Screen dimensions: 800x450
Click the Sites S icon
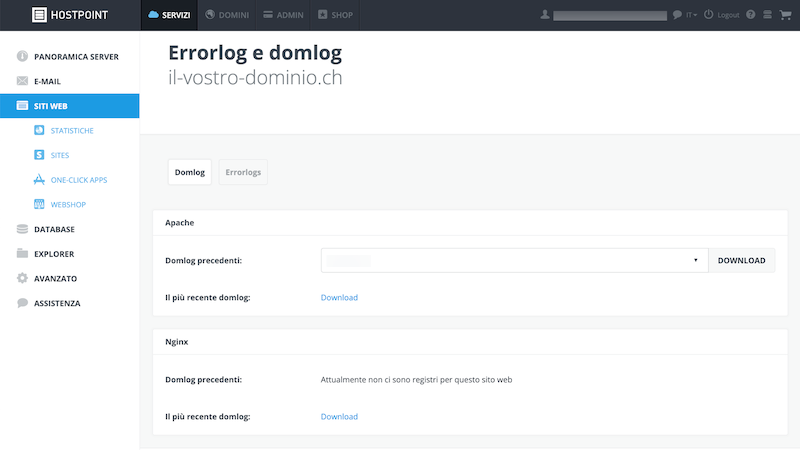coord(39,155)
